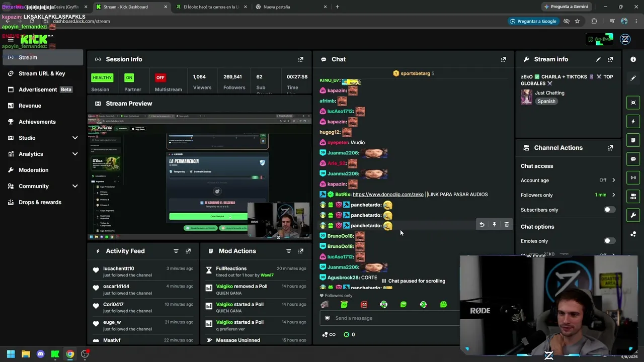Open Activity Feed filter options
Image resolution: width=644 pixels, height=362 pixels.
176,251
